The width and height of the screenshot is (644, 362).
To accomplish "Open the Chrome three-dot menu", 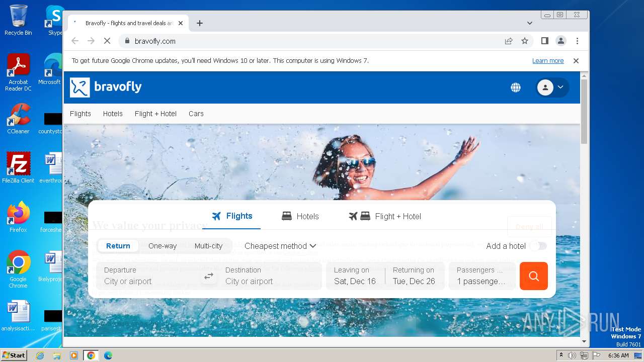I will click(577, 41).
